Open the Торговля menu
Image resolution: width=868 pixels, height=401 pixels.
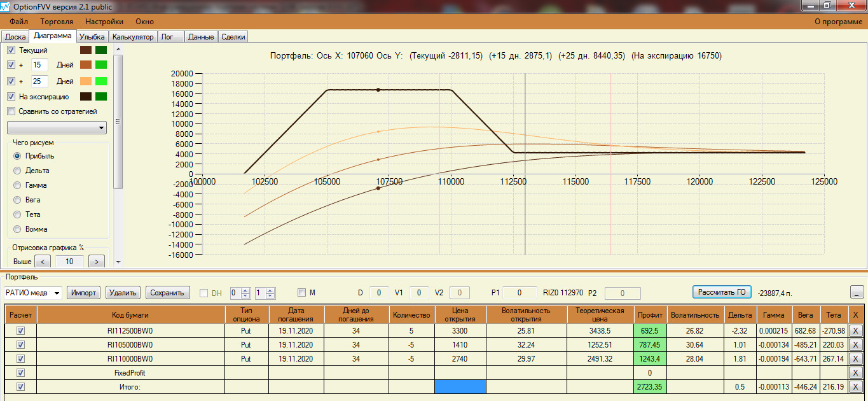57,22
